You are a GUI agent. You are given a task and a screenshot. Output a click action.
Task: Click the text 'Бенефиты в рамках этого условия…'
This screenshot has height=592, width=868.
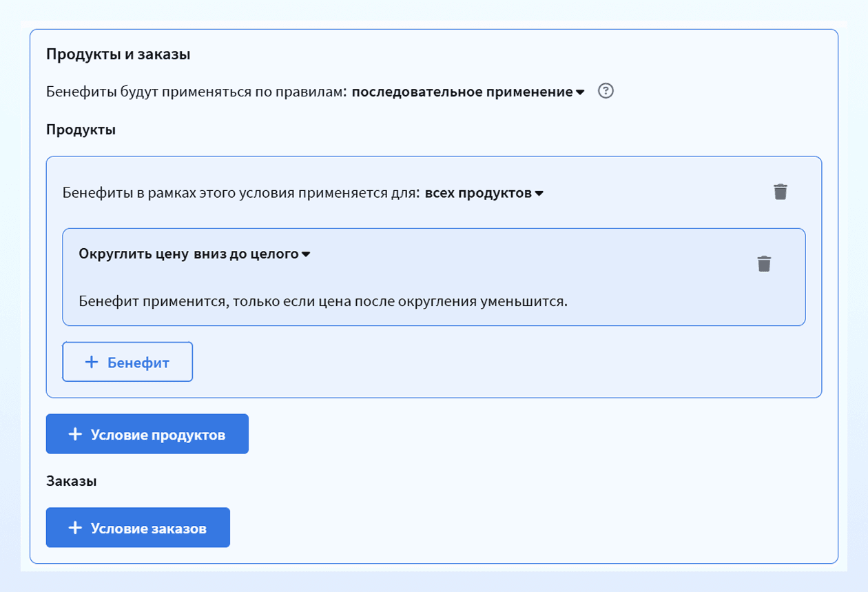pos(241,193)
